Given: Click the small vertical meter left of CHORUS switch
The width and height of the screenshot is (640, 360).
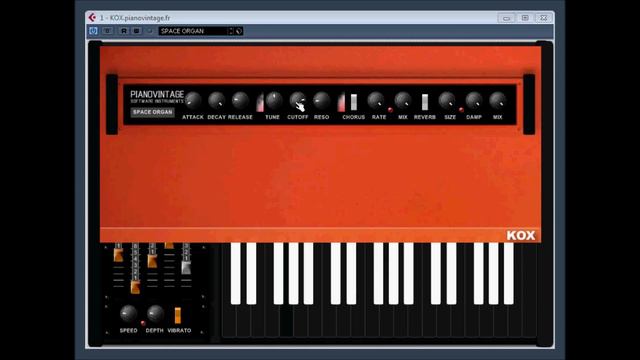Looking at the screenshot, I should [341, 102].
